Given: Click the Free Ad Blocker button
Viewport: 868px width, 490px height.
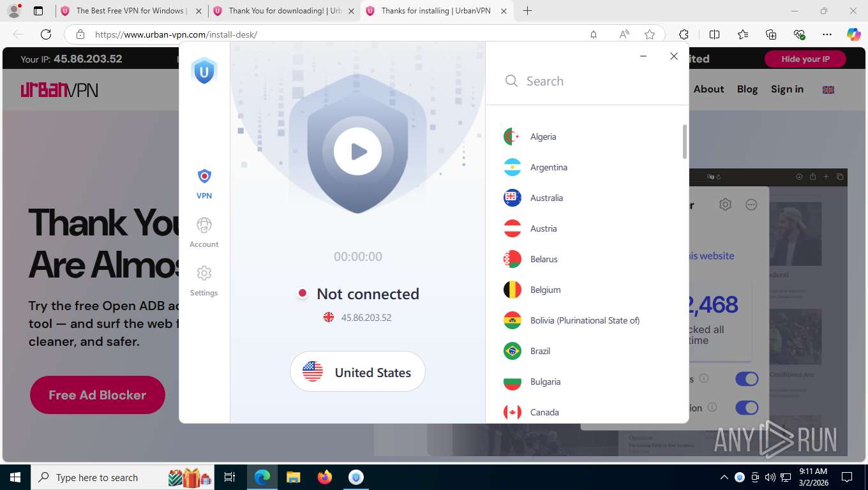Looking at the screenshot, I should point(98,395).
